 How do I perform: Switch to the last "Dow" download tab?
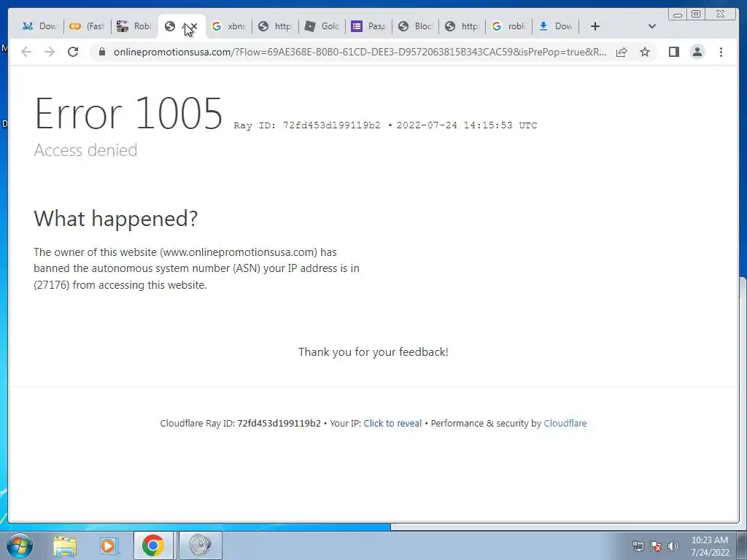pyautogui.click(x=555, y=26)
